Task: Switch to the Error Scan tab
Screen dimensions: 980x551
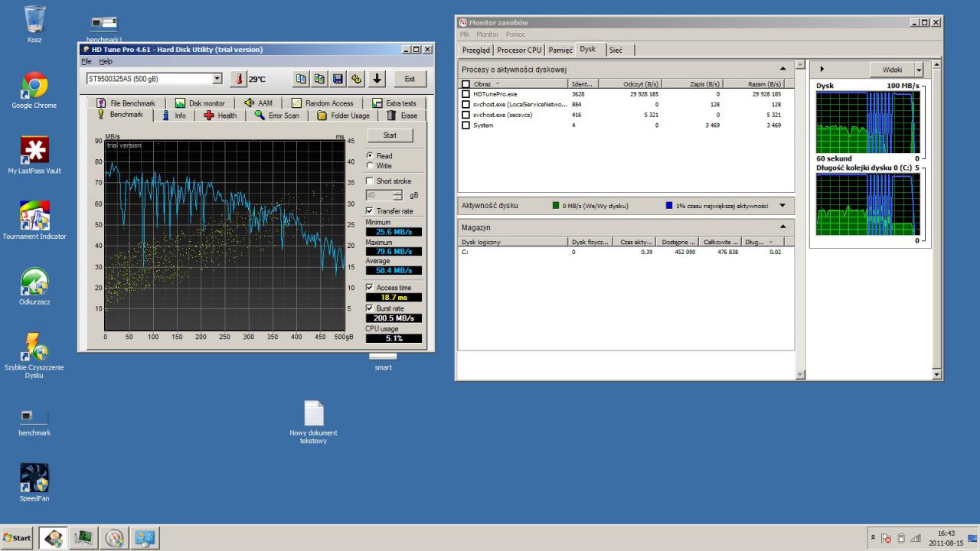Action: [277, 116]
